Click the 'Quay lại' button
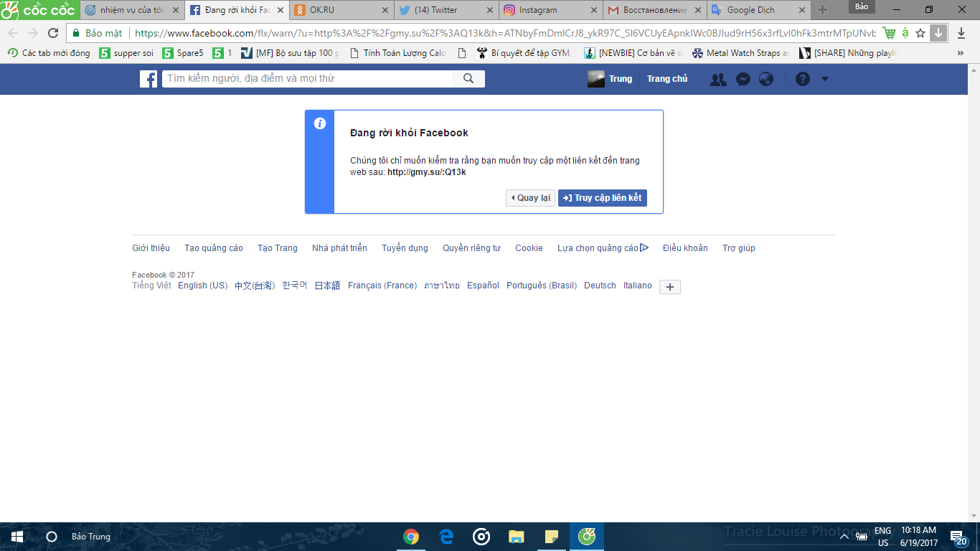Screen dimensions: 980x551 click(x=530, y=198)
